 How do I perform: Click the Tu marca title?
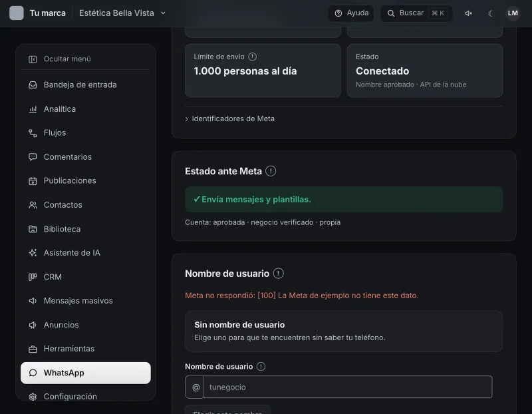tap(47, 13)
